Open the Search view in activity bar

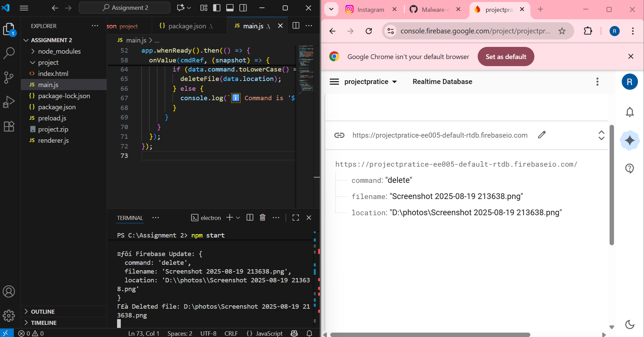(x=9, y=53)
